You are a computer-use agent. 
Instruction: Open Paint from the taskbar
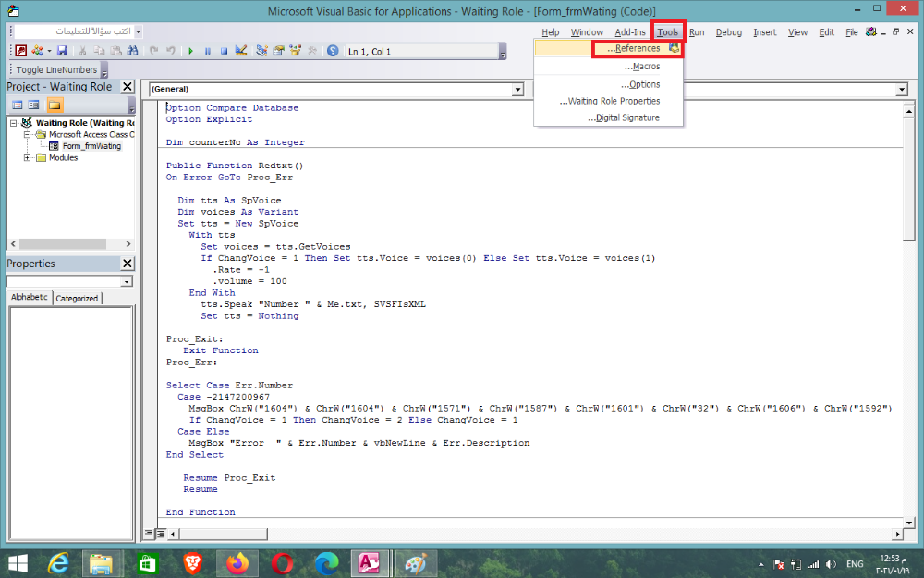tap(416, 564)
